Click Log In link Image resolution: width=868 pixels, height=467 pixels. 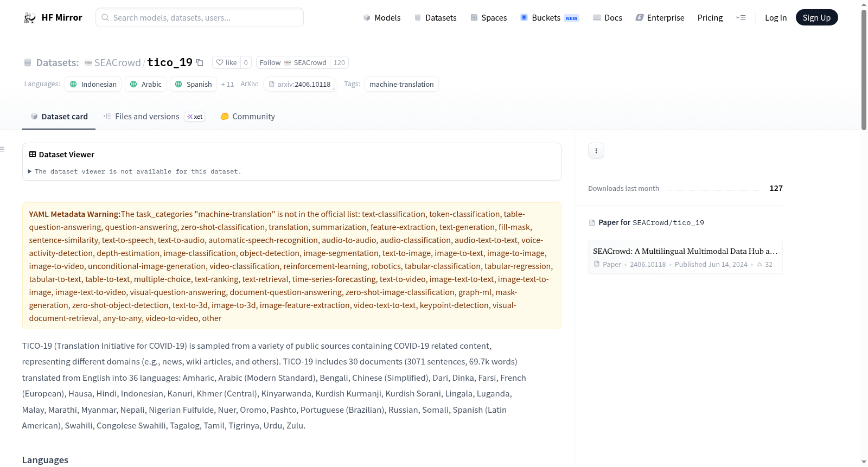(x=776, y=18)
